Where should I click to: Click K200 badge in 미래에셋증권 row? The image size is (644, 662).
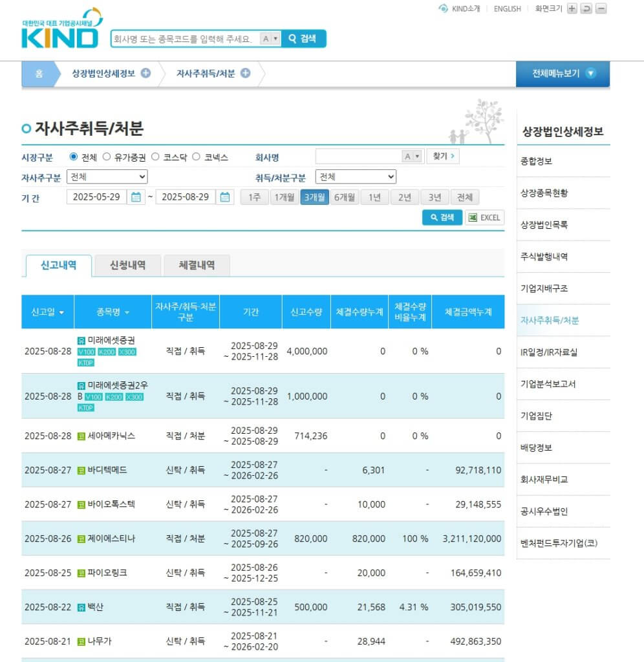tap(107, 352)
